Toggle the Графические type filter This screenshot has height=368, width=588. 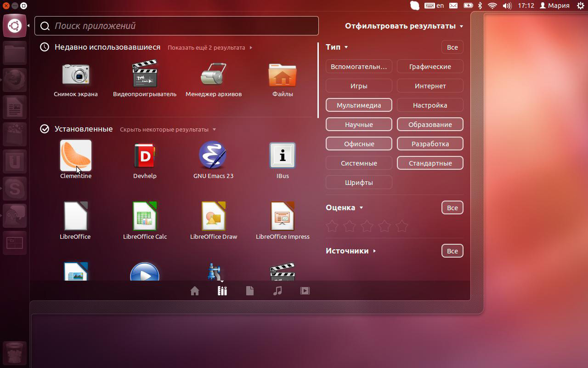click(430, 67)
